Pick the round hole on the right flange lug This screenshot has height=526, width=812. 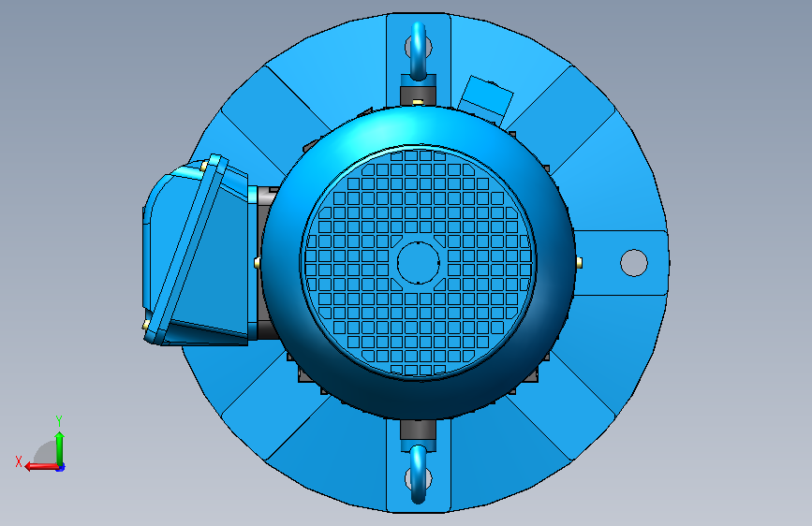(634, 263)
